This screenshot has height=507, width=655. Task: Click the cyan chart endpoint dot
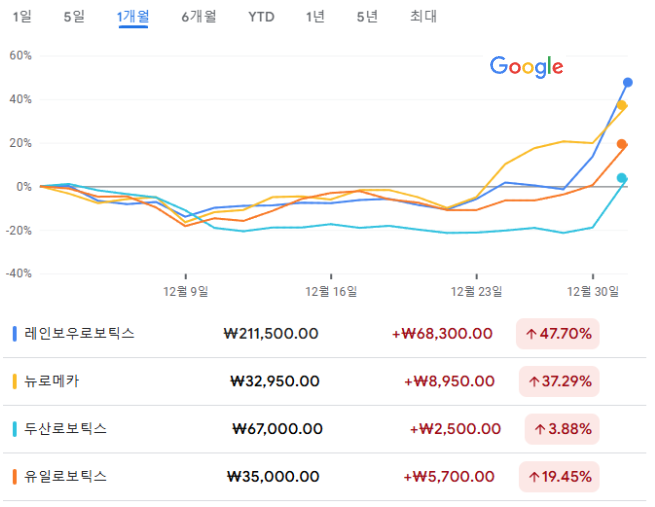tap(622, 178)
